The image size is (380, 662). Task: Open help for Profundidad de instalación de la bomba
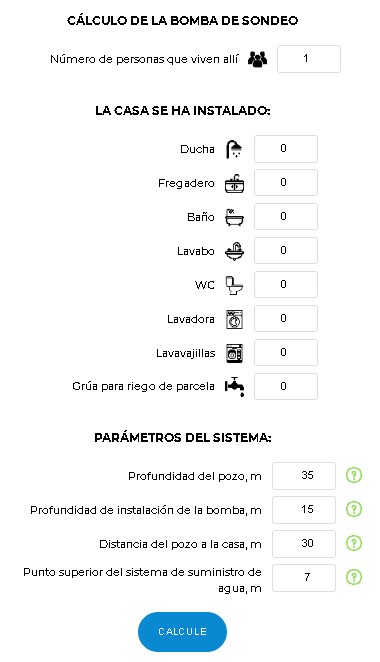click(354, 509)
